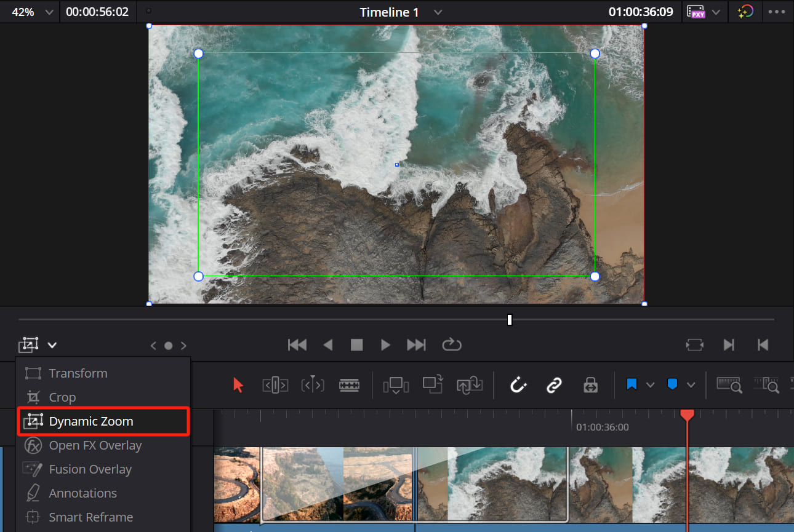Click the Overwrite Clip icon
The height and width of the screenshot is (532, 794).
coord(433,385)
